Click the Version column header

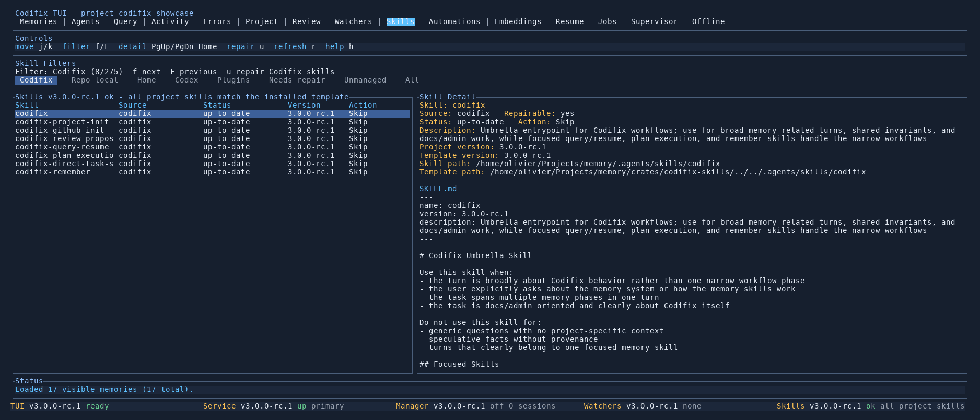(x=304, y=105)
